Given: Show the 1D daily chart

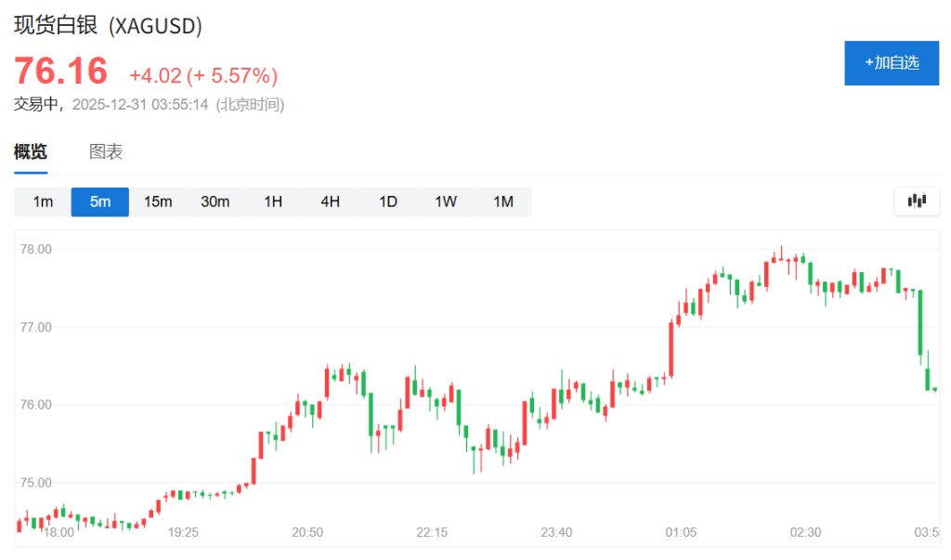Looking at the screenshot, I should click(x=388, y=202).
